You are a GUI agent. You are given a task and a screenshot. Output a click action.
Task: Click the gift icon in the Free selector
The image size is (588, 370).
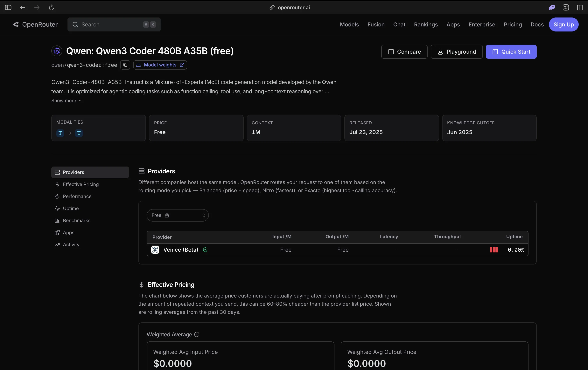coord(167,215)
